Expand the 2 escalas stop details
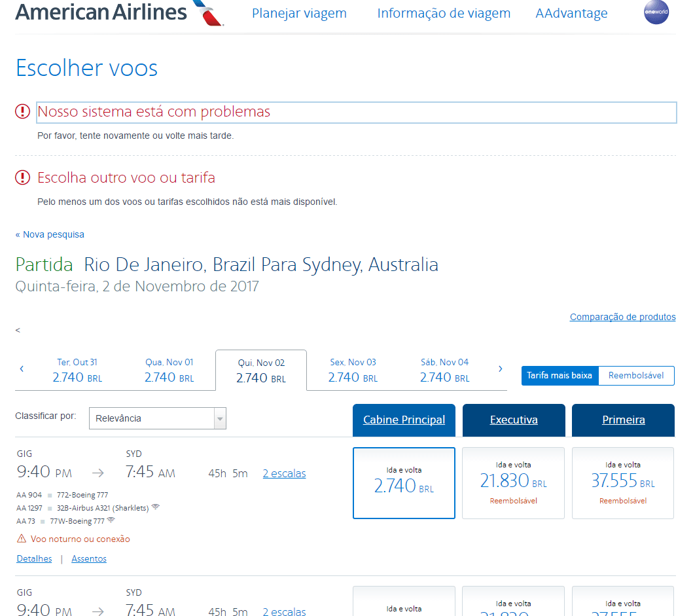The height and width of the screenshot is (616, 693). coord(284,473)
